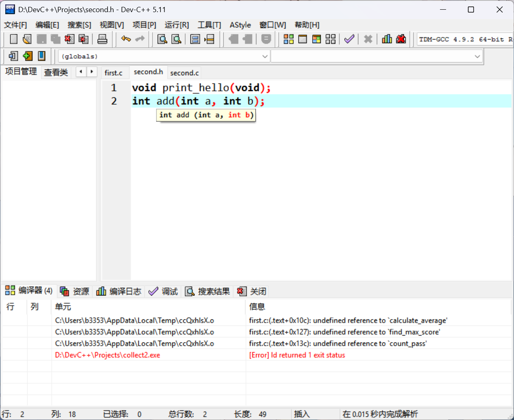514x420 pixels.
Task: Click the Compile colored-squares icon
Action: click(x=289, y=39)
